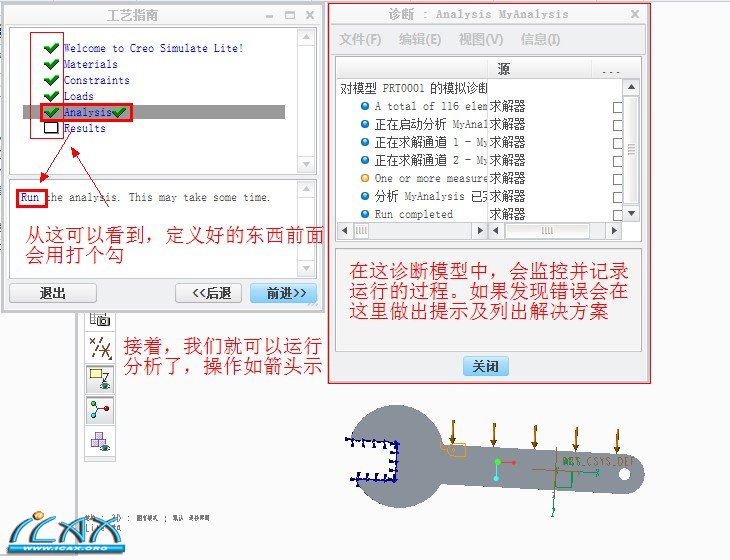Select the 分析 MyAnalysis message
The image size is (730, 560).
[x=431, y=196]
